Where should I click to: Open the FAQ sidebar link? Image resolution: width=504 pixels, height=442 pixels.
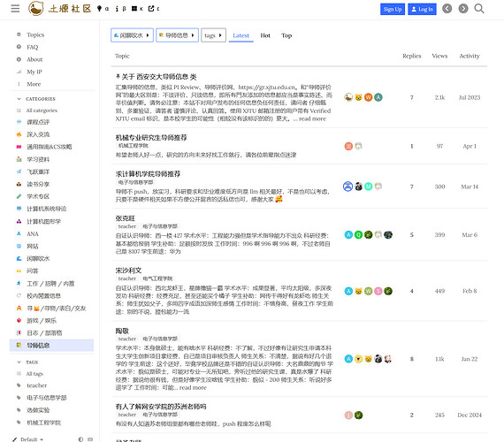(x=33, y=47)
